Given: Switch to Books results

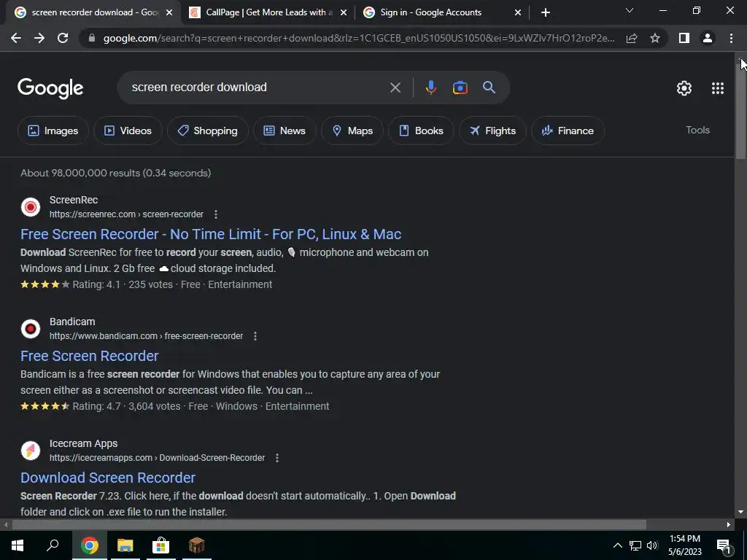Looking at the screenshot, I should point(421,131).
